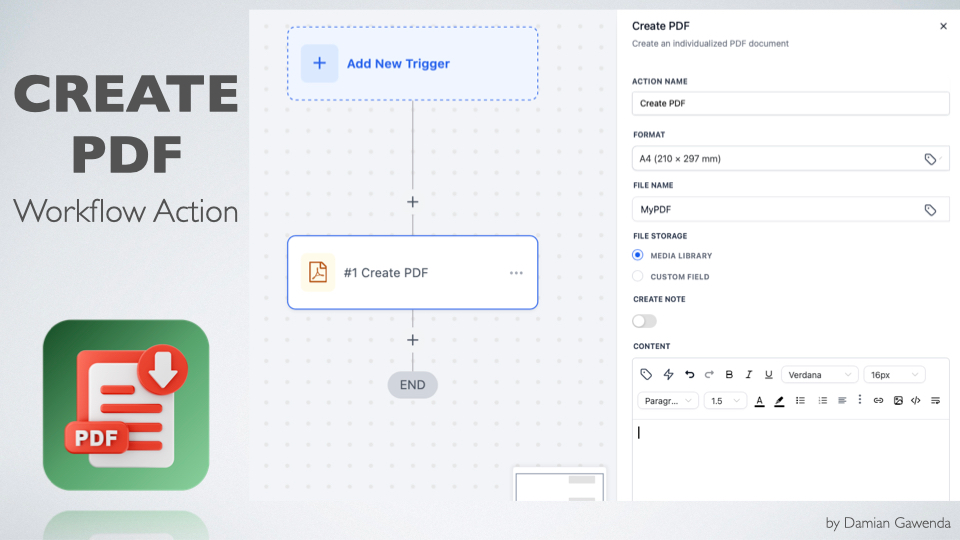Click the bold formatting icon
Viewport: 960px width, 540px height.
729,375
